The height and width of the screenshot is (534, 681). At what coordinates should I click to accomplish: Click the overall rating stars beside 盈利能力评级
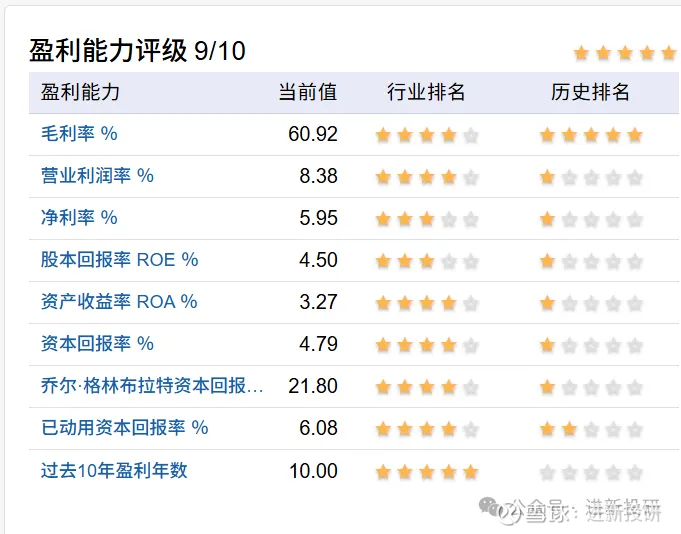point(624,53)
